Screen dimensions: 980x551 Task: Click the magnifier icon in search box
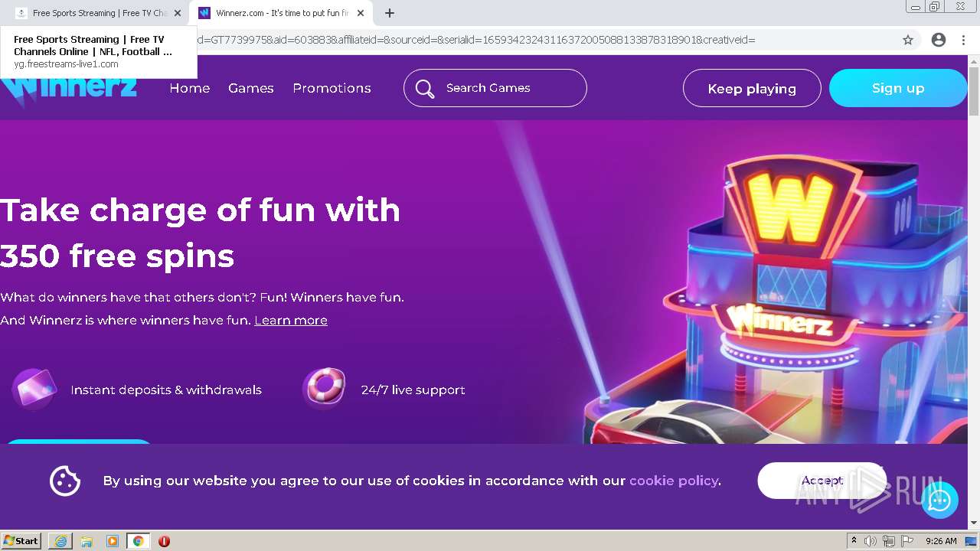pos(425,89)
